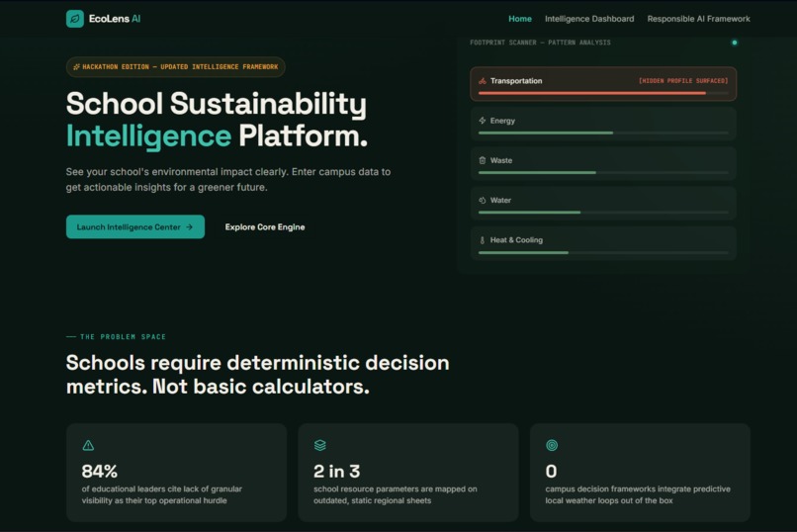Click Footprint Scanner – Pattern Analysis heading

tap(540, 43)
